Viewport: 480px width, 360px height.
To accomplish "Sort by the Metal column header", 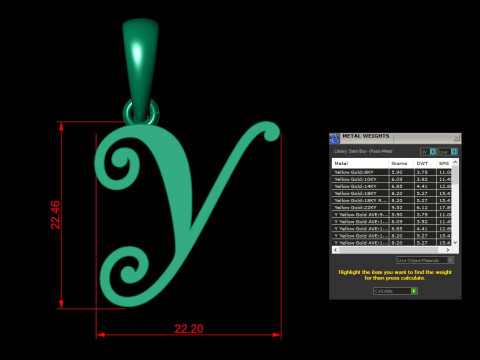I will (360, 163).
